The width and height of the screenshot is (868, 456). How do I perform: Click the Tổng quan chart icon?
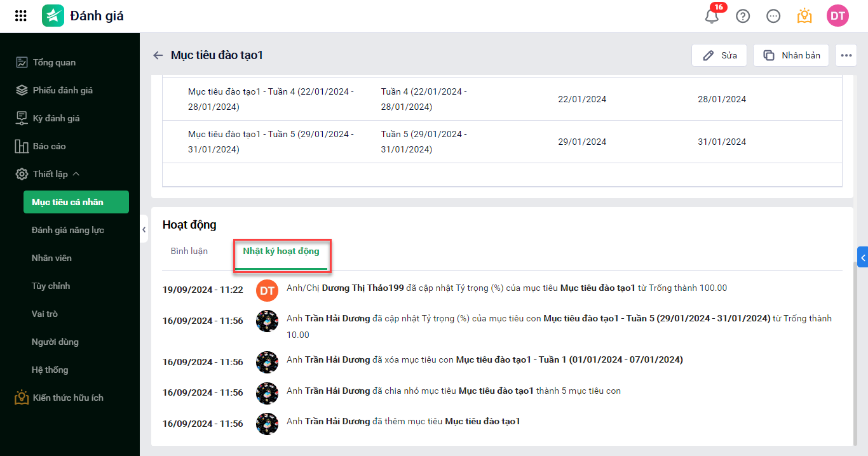point(22,62)
